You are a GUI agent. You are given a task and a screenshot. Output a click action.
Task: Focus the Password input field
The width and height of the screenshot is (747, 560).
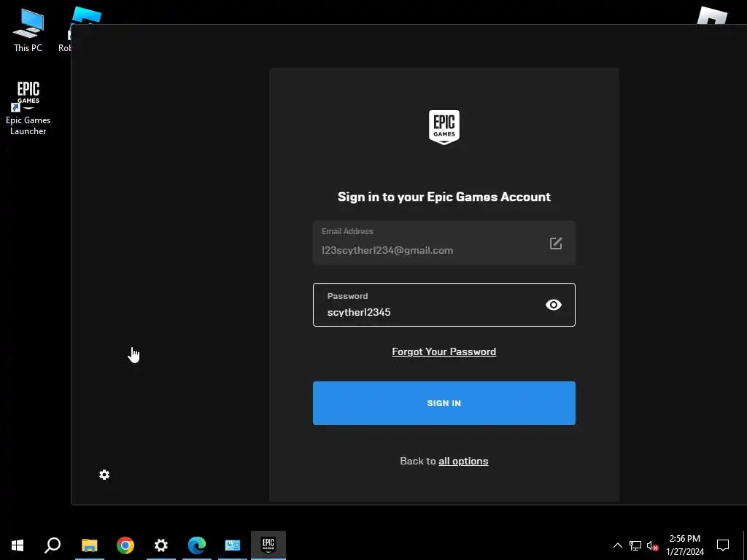(x=444, y=305)
